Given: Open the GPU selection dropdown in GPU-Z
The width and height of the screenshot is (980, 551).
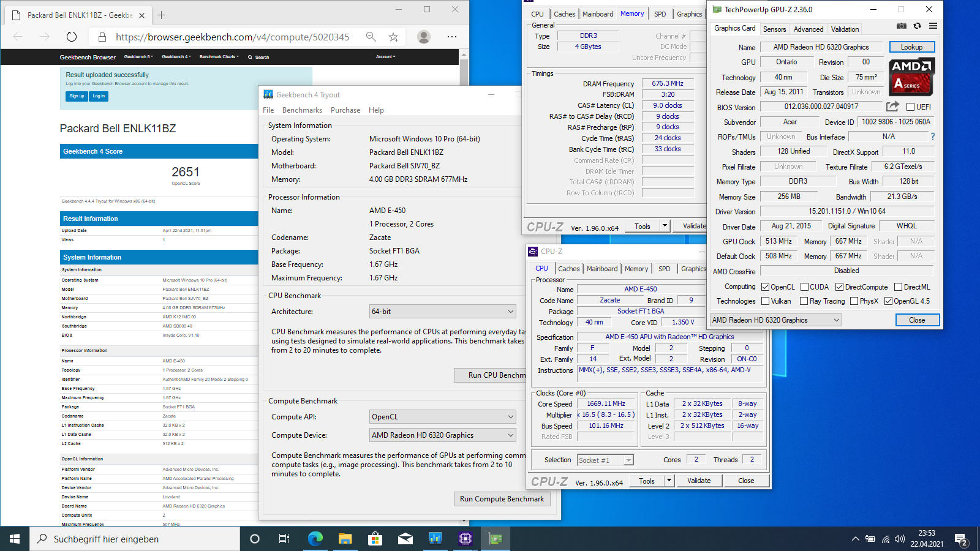Looking at the screenshot, I should point(775,320).
